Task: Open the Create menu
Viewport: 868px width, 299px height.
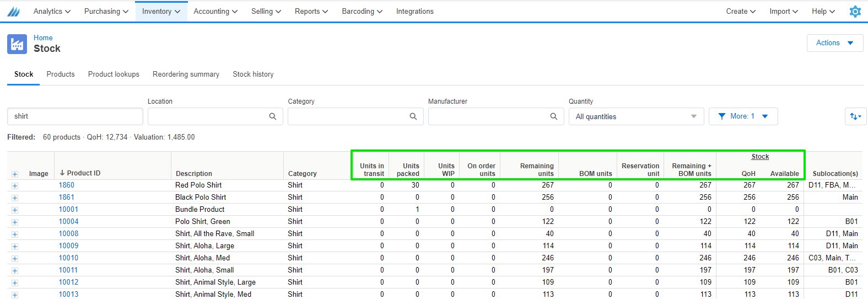Action: click(741, 11)
